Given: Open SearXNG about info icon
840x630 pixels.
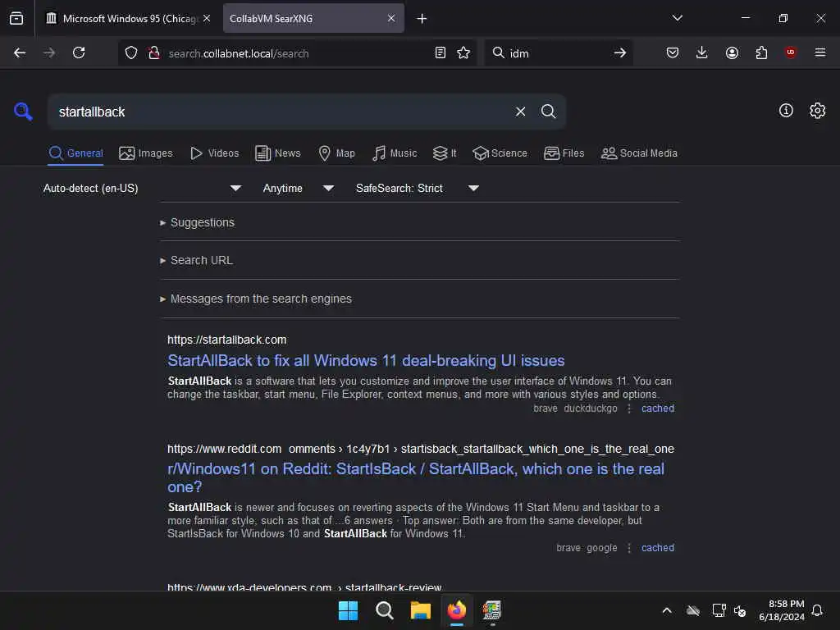Looking at the screenshot, I should coord(786,111).
